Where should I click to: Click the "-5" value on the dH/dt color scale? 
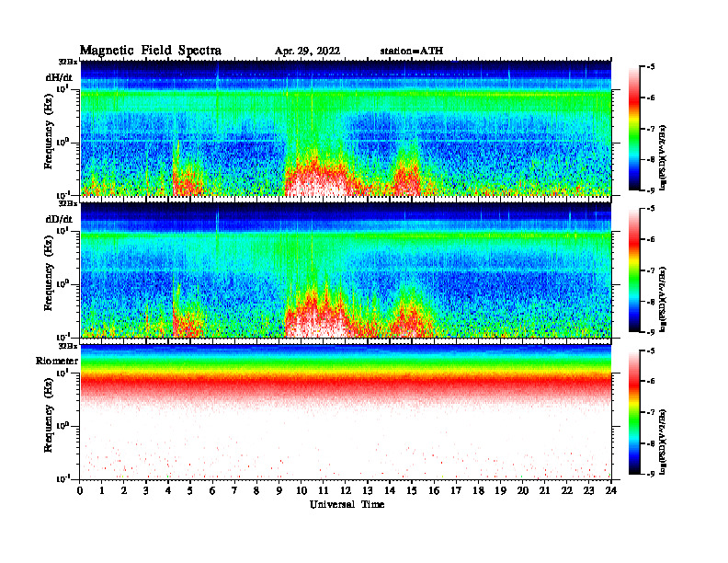(x=650, y=67)
